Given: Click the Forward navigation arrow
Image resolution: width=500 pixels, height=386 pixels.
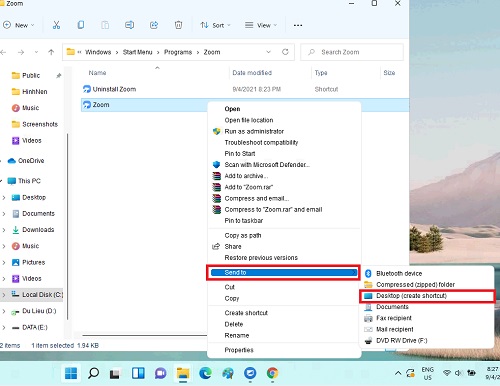Looking at the screenshot, I should pyautogui.click(x=21, y=52).
